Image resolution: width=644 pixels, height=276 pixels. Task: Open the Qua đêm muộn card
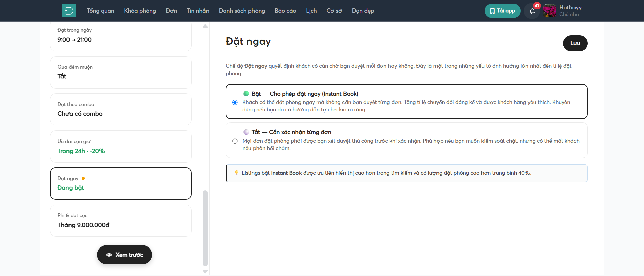pos(121,72)
